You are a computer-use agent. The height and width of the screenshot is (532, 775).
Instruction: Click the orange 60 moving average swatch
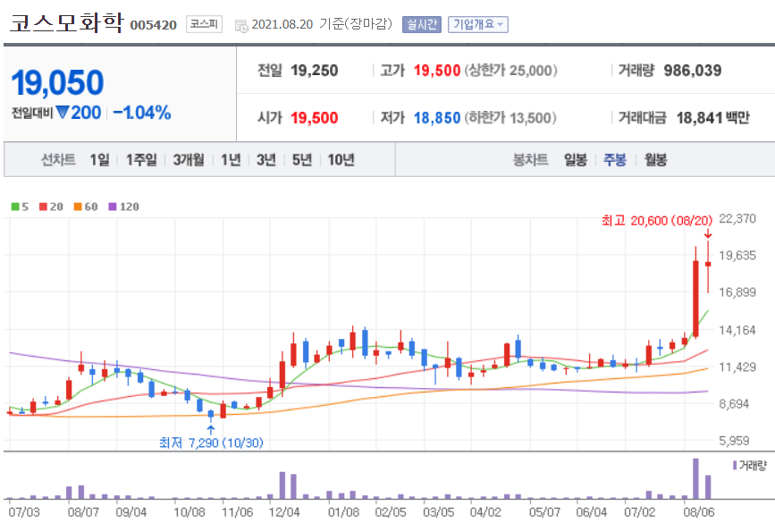point(78,207)
